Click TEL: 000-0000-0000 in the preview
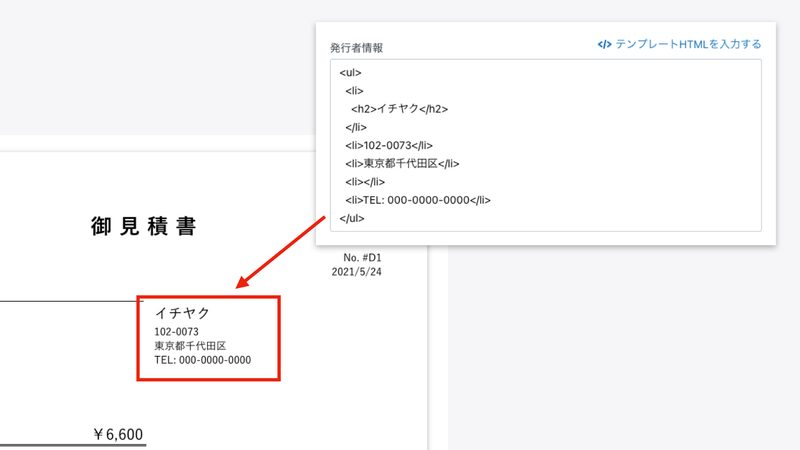 [203, 360]
